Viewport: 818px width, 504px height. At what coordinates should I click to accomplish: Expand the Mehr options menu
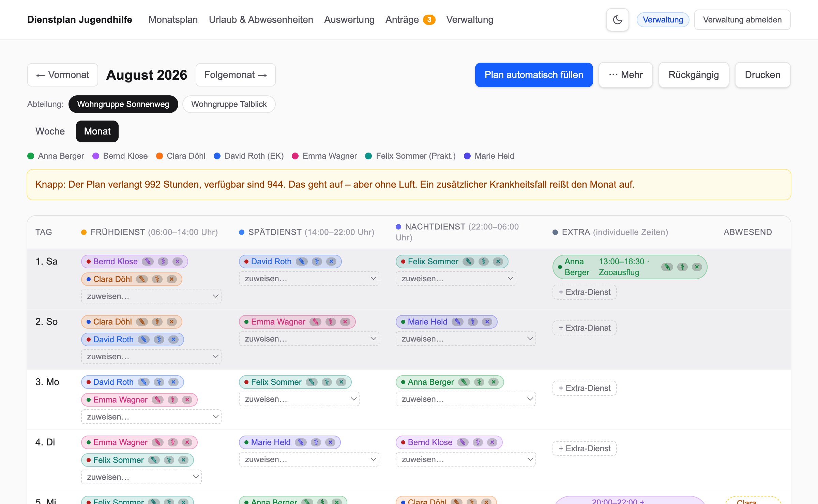pyautogui.click(x=626, y=75)
